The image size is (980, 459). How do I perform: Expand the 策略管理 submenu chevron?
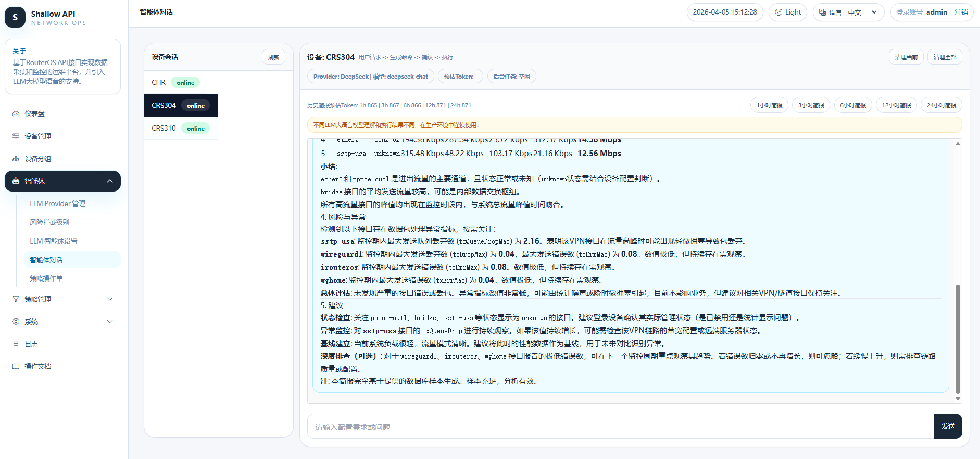[110, 299]
